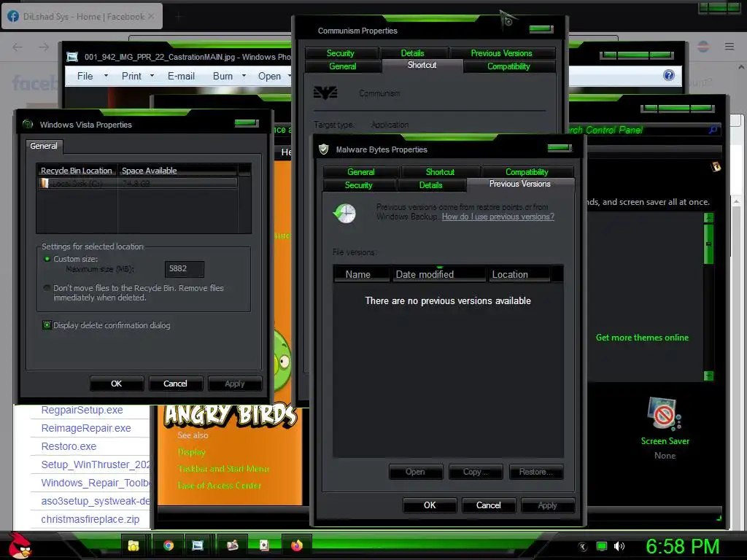Select the Local Disk (C:) row

pos(137,183)
